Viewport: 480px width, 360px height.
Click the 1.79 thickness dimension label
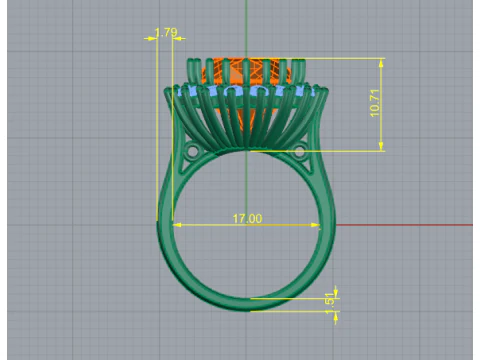166,32
